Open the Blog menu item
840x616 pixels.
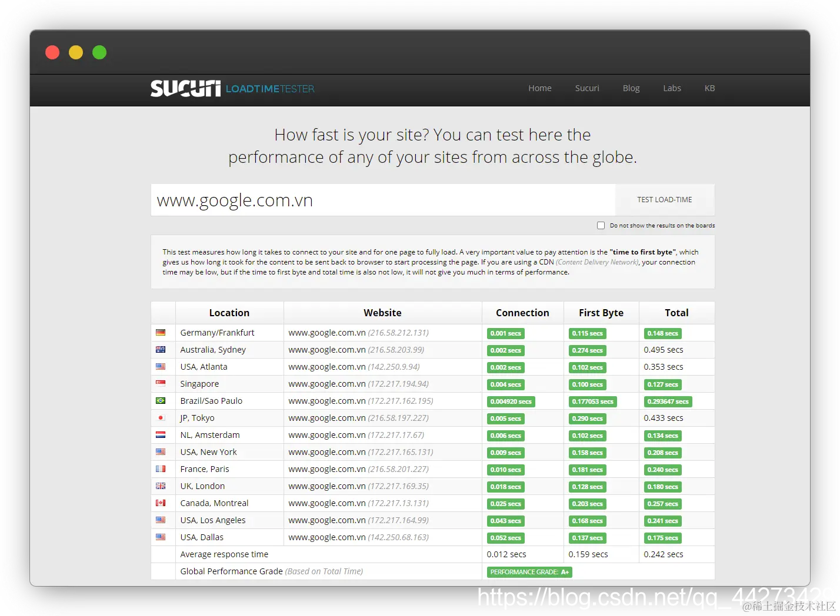click(631, 88)
